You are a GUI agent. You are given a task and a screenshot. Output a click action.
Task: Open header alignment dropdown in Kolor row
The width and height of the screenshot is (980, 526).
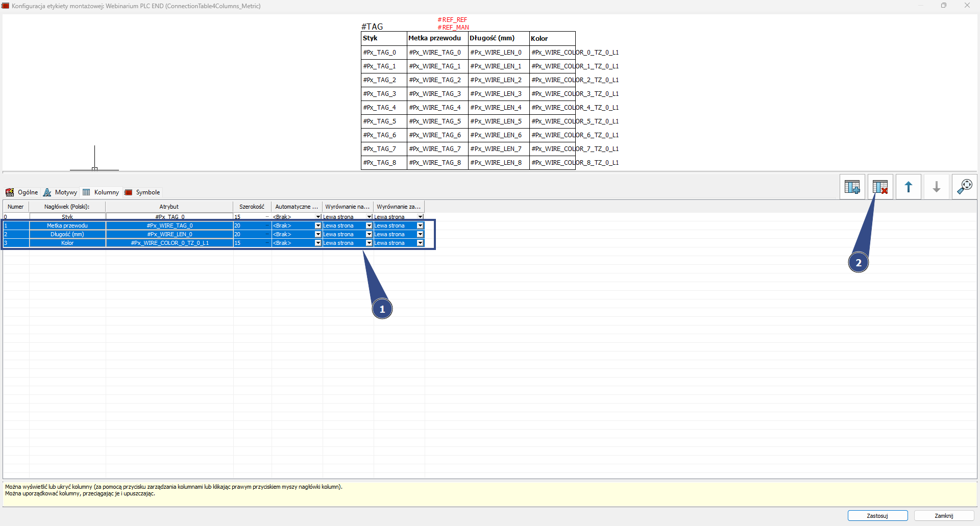click(x=369, y=243)
